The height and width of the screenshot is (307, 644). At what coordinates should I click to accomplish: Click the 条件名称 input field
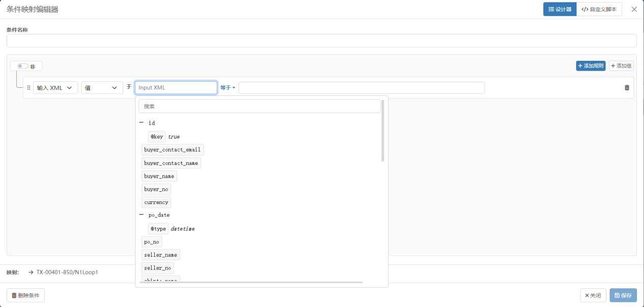coord(321,41)
